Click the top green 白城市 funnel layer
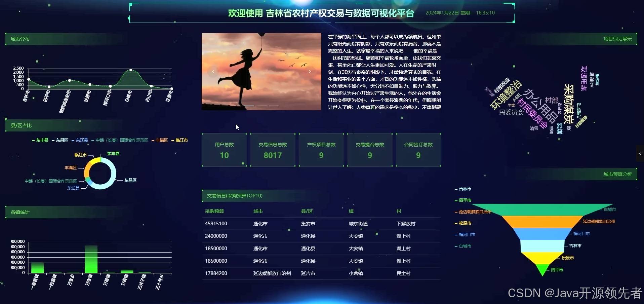This screenshot has height=304, width=644. point(542,210)
